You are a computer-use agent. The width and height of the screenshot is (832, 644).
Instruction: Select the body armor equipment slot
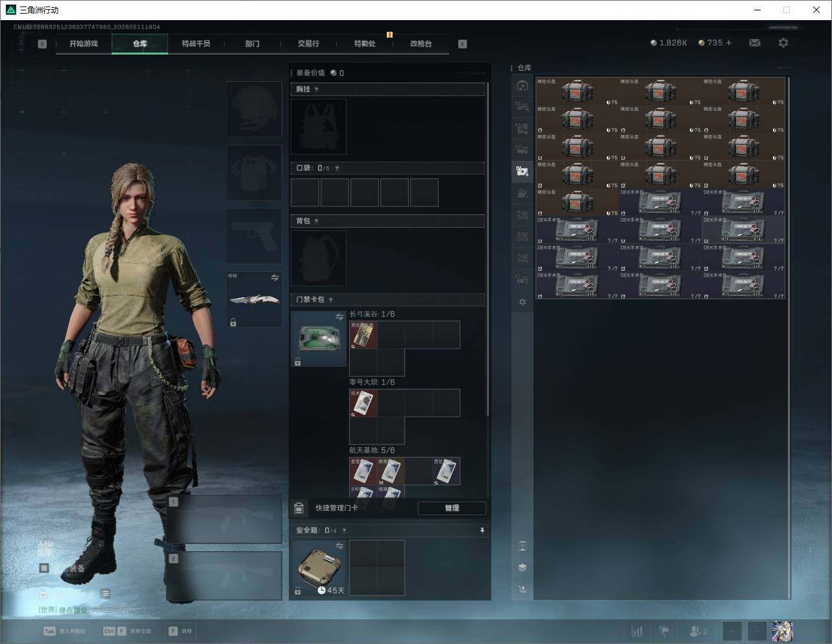[254, 172]
